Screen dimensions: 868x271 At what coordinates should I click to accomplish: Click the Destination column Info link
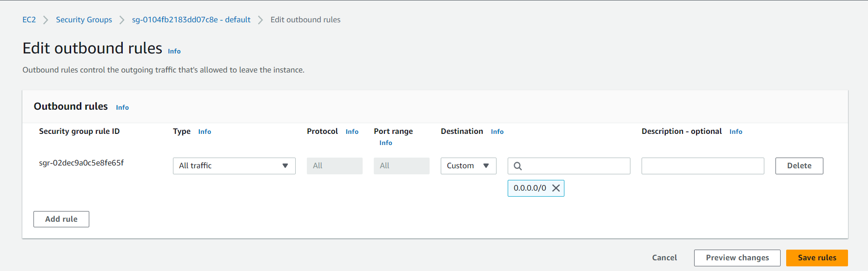(x=497, y=132)
